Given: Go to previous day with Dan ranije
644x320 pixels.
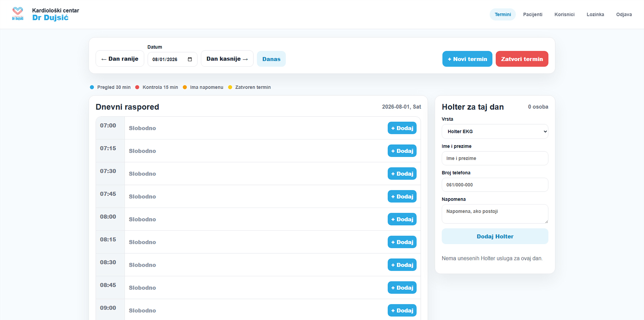Looking at the screenshot, I should pyautogui.click(x=120, y=59).
